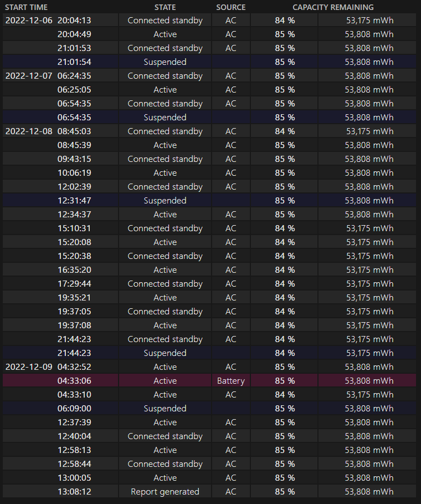Click the 85 % value in 04:33:06 row

pyautogui.click(x=285, y=380)
